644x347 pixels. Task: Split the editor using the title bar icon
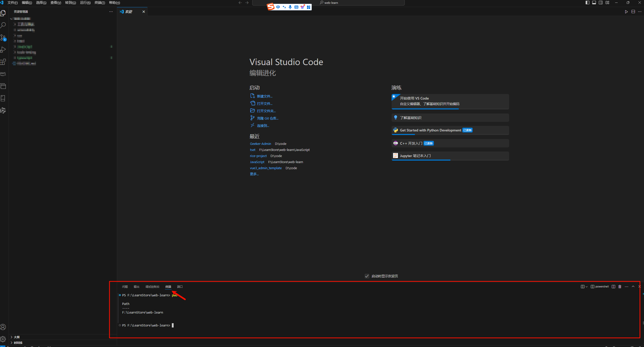(633, 12)
